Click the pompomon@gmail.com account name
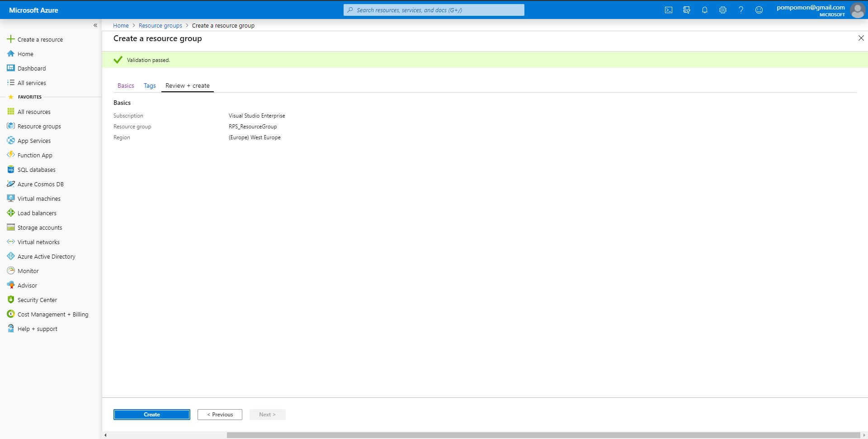868x439 pixels. click(811, 7)
